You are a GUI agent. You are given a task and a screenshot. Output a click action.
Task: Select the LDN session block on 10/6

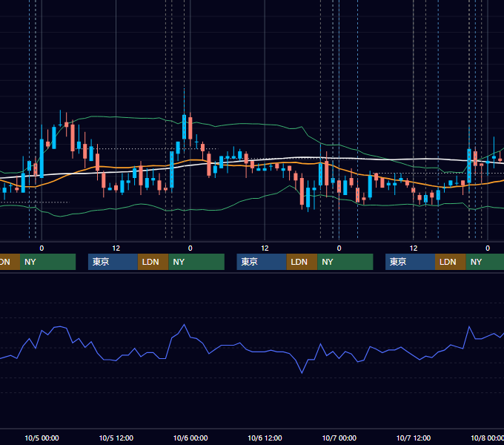click(302, 262)
